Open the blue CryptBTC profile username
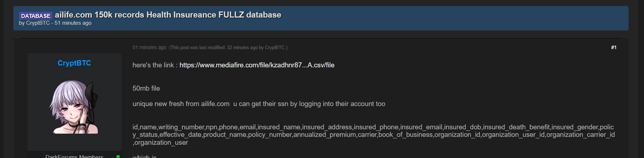The width and height of the screenshot is (644, 158). click(74, 63)
